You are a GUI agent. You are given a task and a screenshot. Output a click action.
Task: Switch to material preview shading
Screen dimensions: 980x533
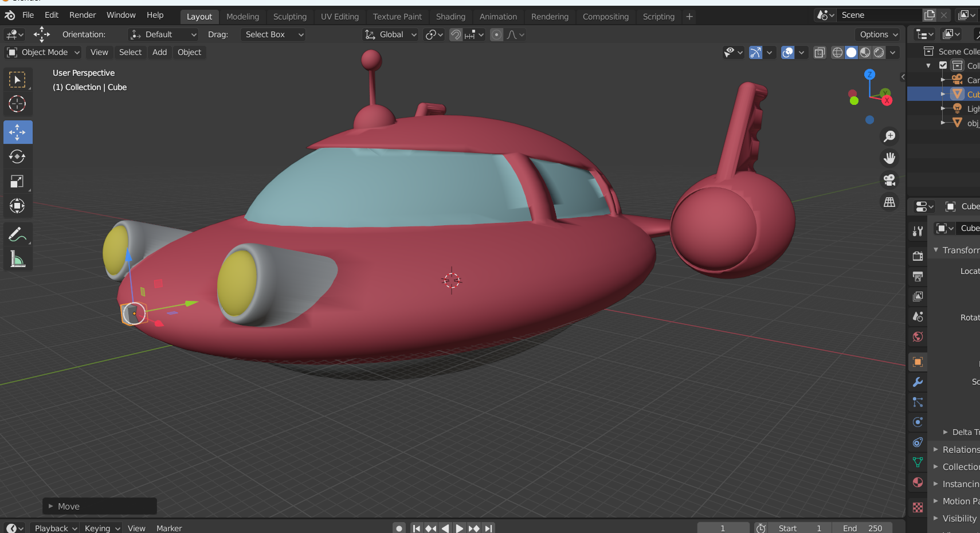[x=865, y=52]
